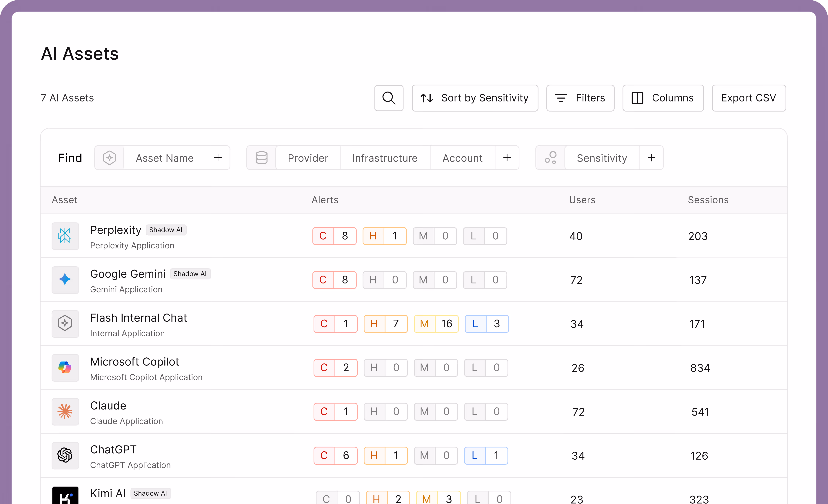Open the Columns selector
Viewport: 828px width, 504px height.
click(663, 98)
